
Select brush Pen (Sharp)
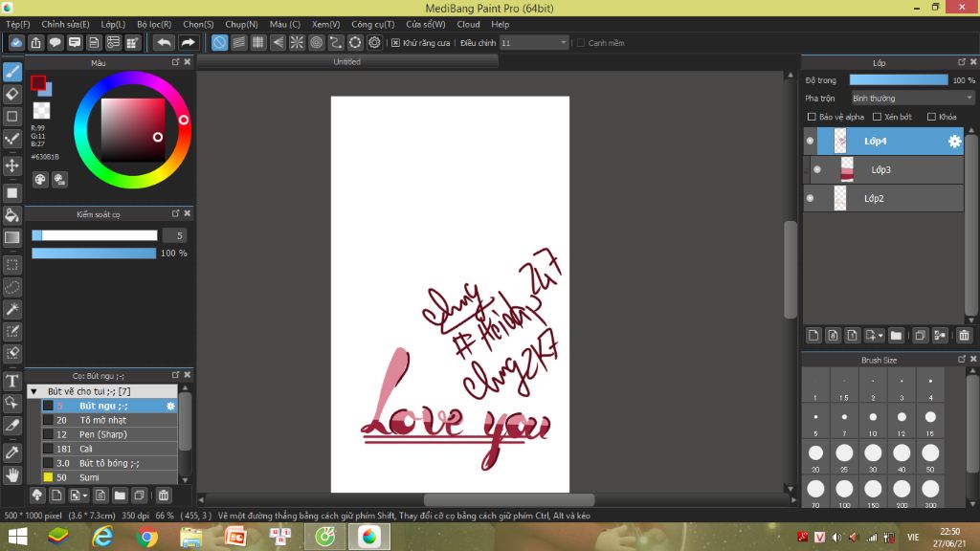109,435
